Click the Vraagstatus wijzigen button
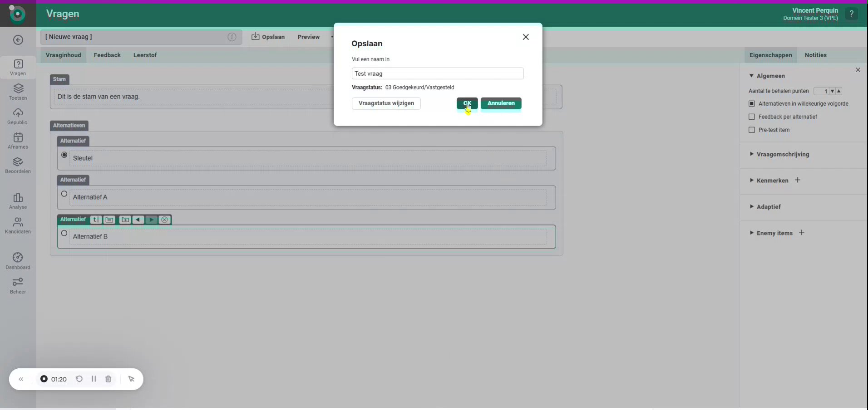Screen dimensions: 868x410 [x=386, y=104]
